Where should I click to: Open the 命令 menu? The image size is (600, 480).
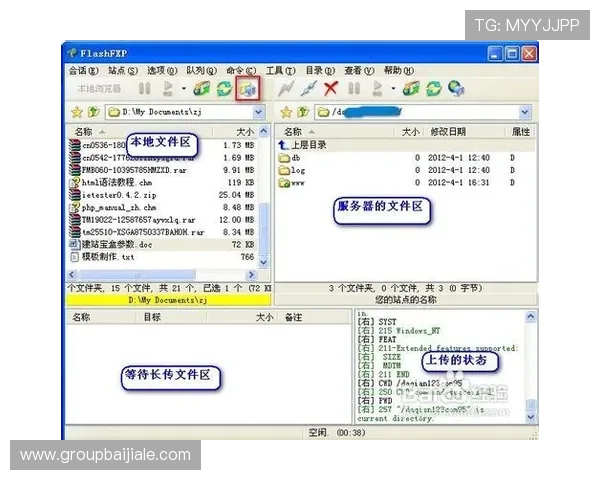(241, 70)
